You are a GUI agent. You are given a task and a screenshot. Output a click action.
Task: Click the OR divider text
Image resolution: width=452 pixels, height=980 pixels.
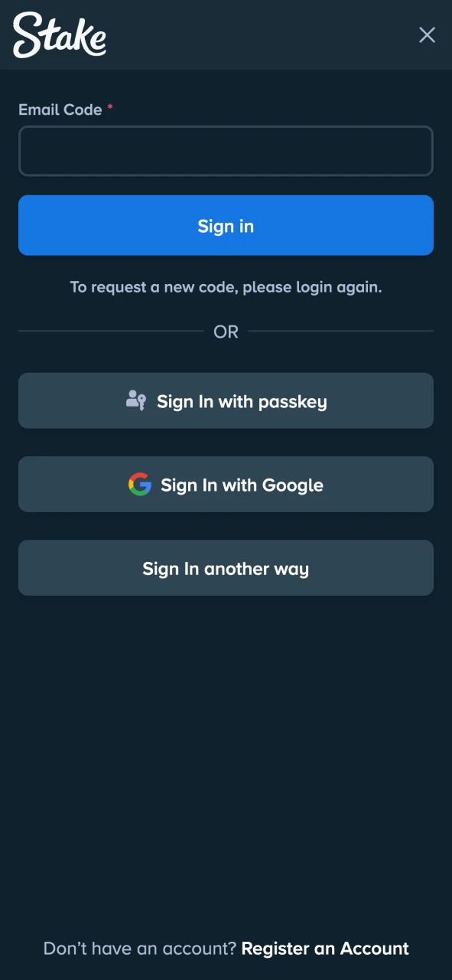226,332
